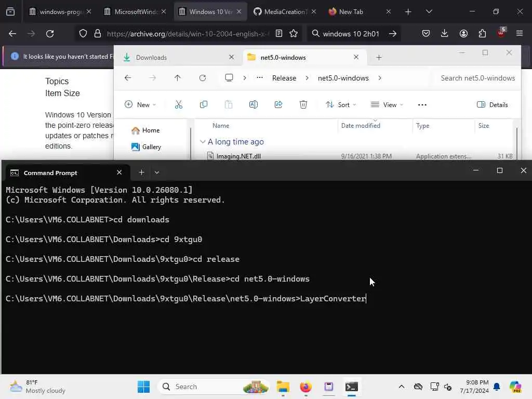The width and height of the screenshot is (532, 399).
Task: Click taskbar Search box
Action: tap(215, 387)
